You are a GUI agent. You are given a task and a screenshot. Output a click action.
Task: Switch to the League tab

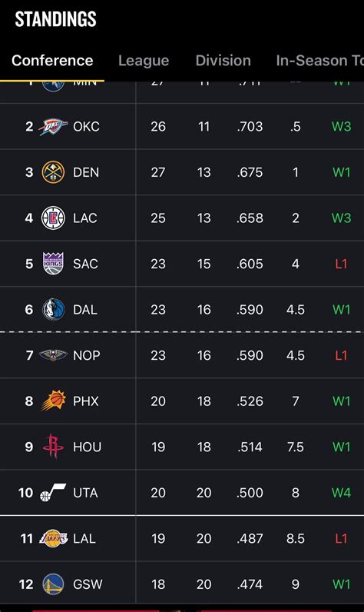(144, 61)
